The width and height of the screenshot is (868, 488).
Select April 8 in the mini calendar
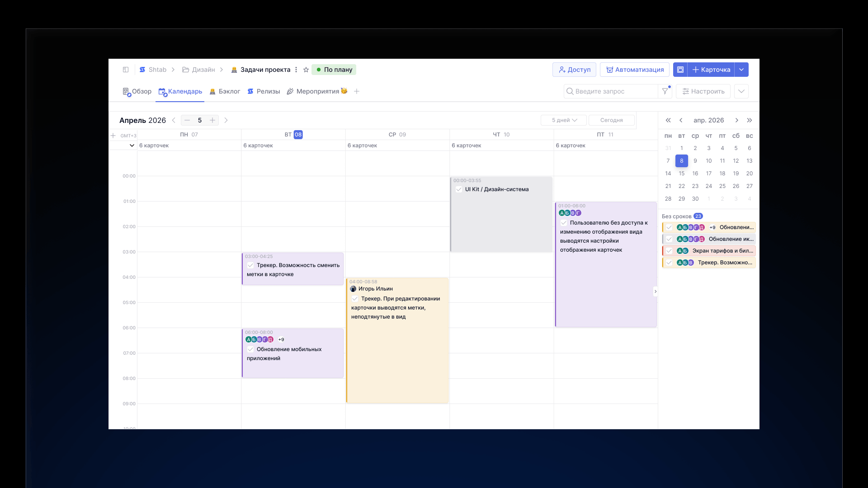[682, 161]
